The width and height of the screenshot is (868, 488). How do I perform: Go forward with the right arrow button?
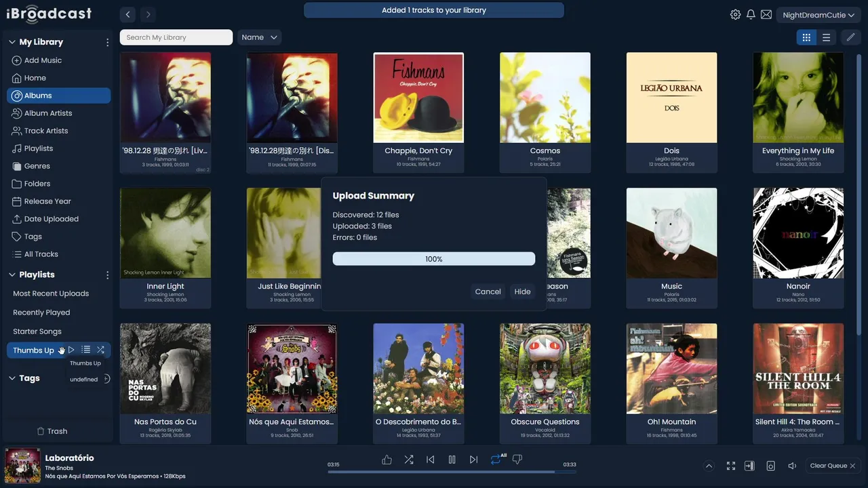148,14
